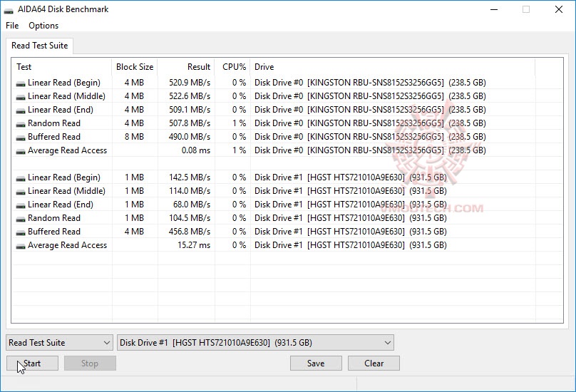Click drive icon beside Linear Read (Begin) 142.5 MB/s
This screenshot has height=392, width=576.
tap(21, 179)
